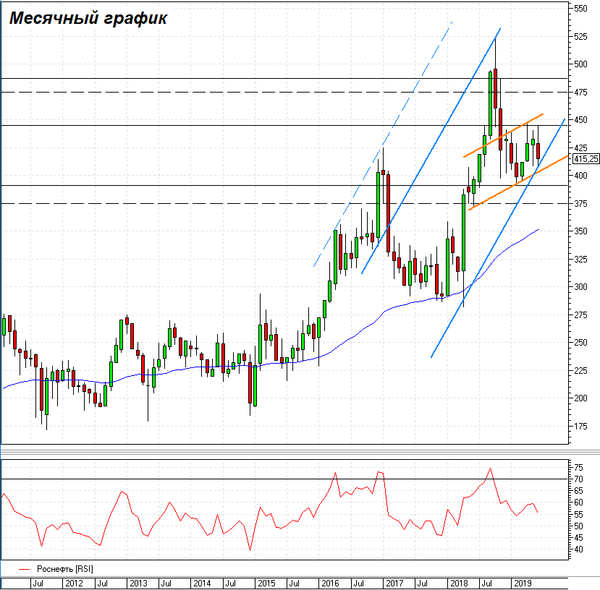Click the 2019 label on time axis
The image size is (600, 590).
click(x=523, y=583)
